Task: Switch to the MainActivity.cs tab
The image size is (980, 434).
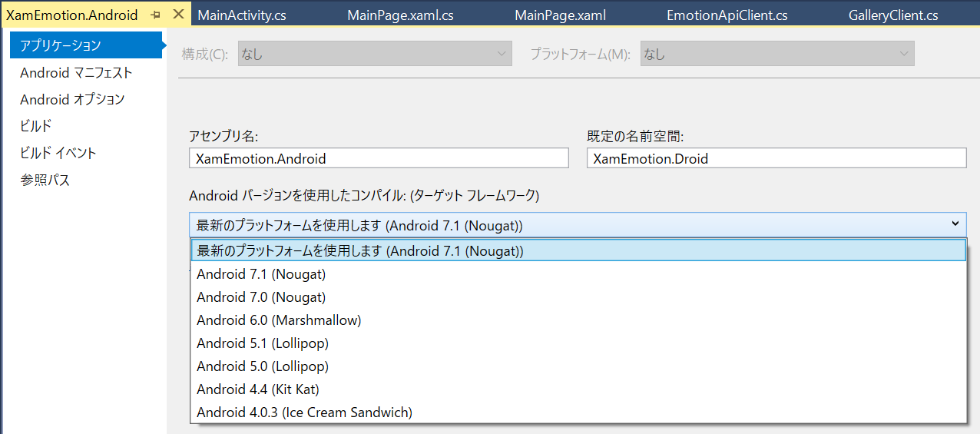Action: coord(242,15)
